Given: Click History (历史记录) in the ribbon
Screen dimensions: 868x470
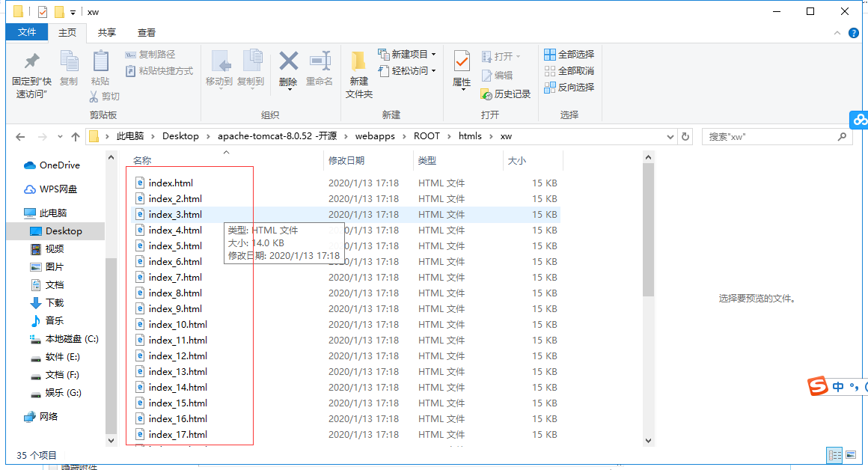Looking at the screenshot, I should click(x=505, y=94).
